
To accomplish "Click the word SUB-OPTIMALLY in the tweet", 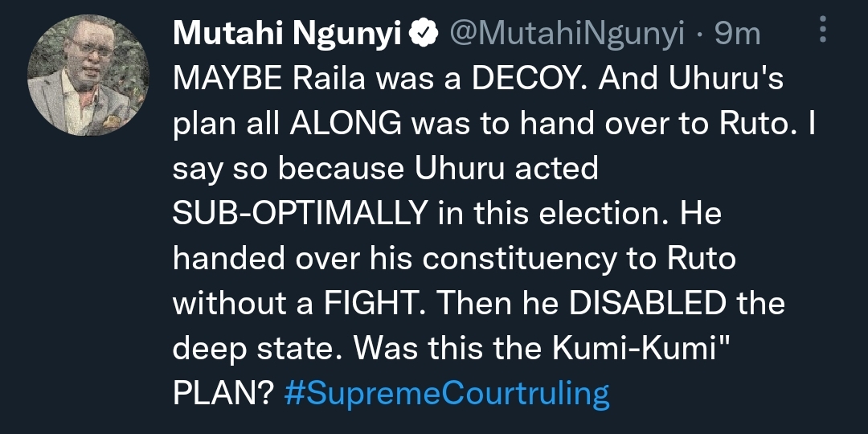I will (299, 215).
